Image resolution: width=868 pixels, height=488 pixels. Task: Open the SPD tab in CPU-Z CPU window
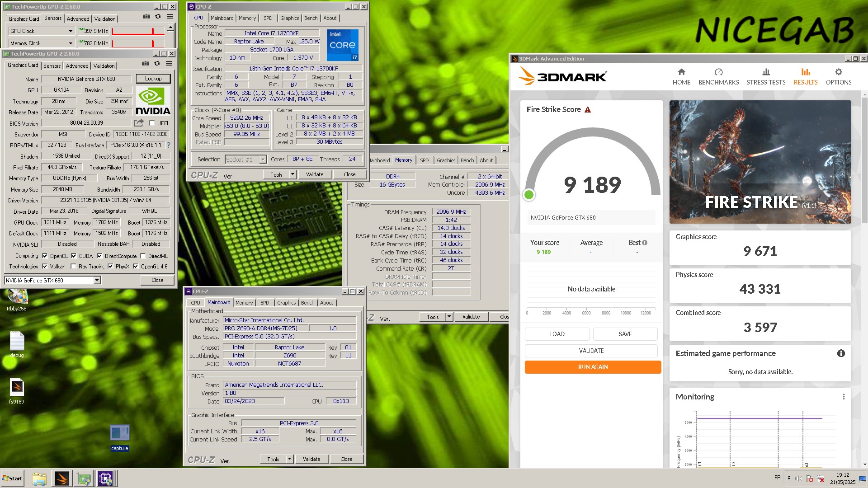coord(268,18)
